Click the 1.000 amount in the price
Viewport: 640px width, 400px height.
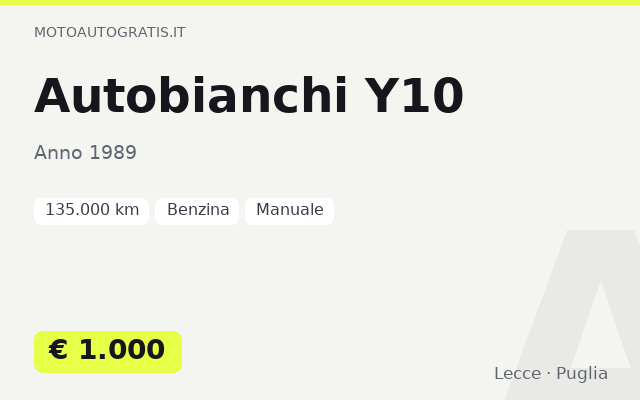(x=122, y=350)
